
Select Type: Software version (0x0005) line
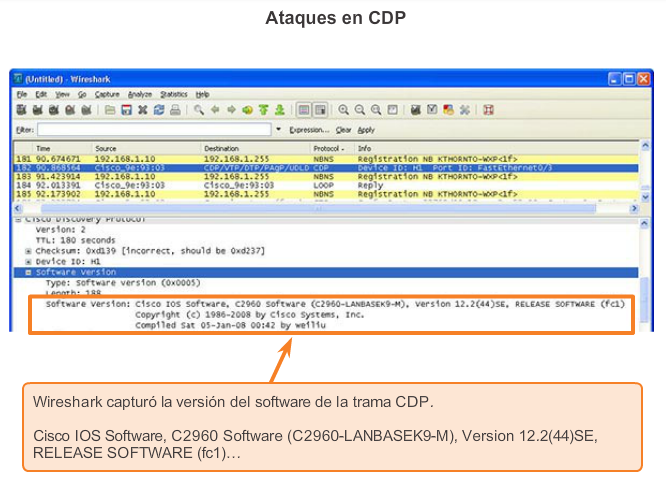(123, 283)
